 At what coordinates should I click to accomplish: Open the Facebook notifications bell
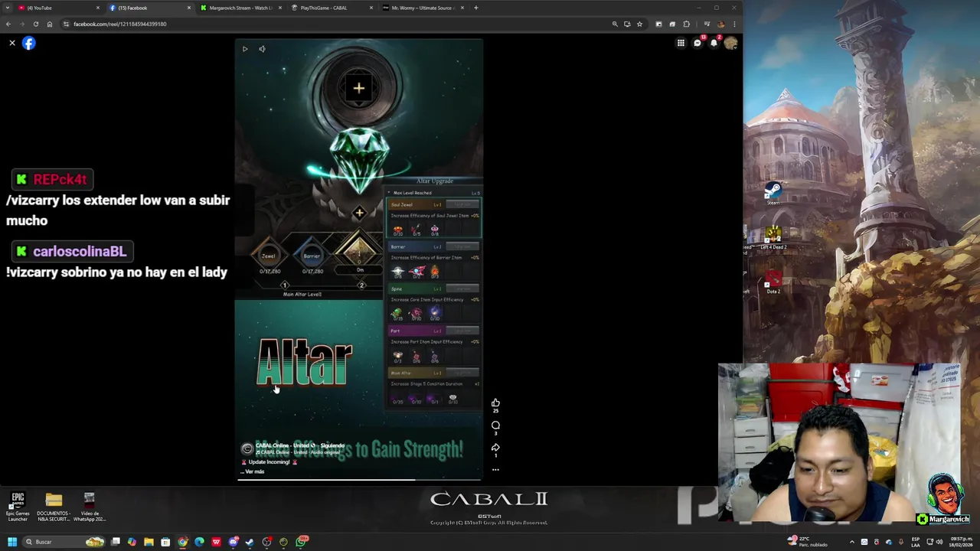[714, 44]
